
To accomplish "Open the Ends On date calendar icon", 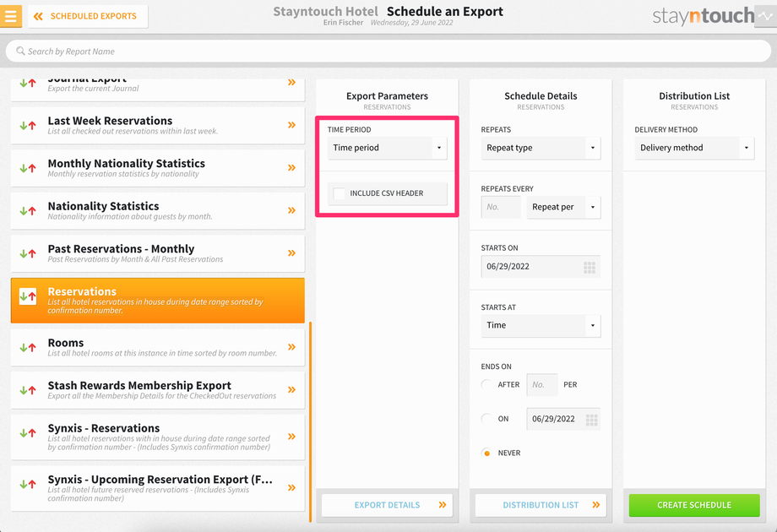I will tap(591, 420).
